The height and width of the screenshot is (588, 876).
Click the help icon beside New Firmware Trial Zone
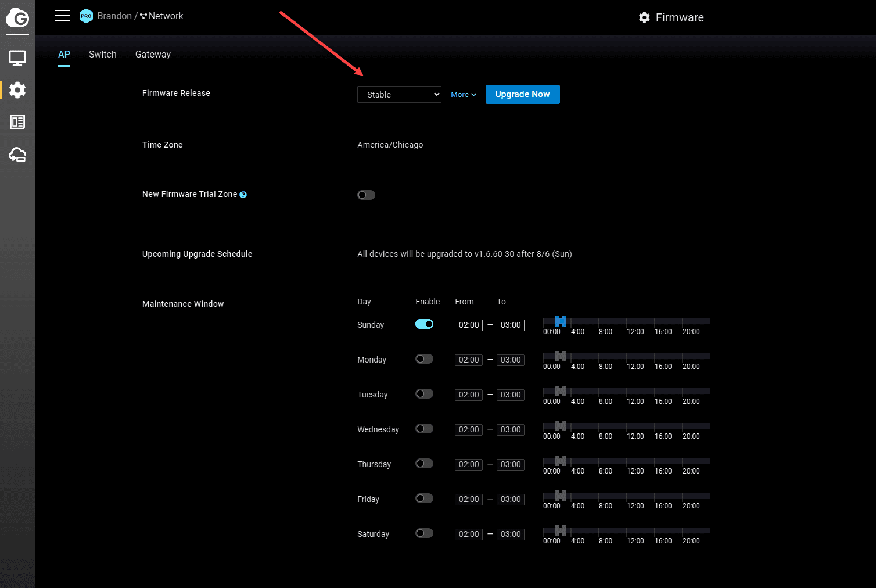point(243,195)
